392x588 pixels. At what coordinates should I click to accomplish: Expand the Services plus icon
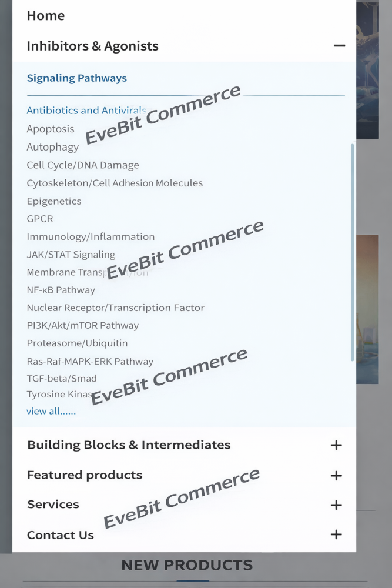pyautogui.click(x=336, y=505)
